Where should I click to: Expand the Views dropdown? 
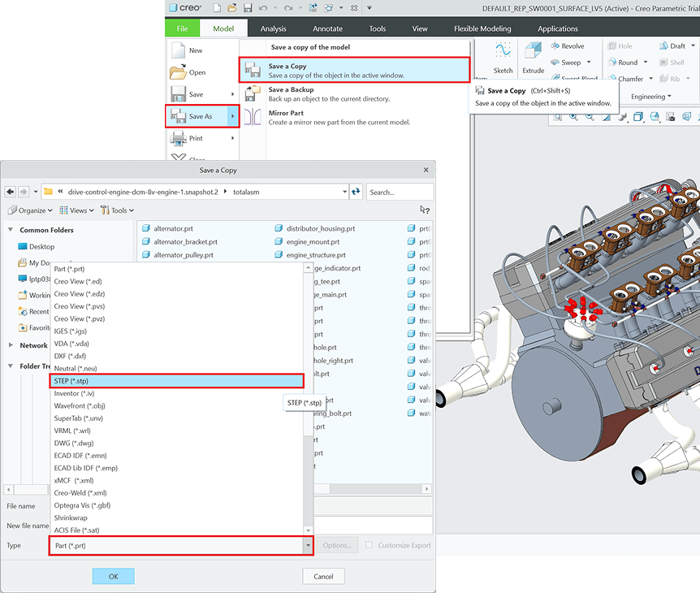(76, 210)
